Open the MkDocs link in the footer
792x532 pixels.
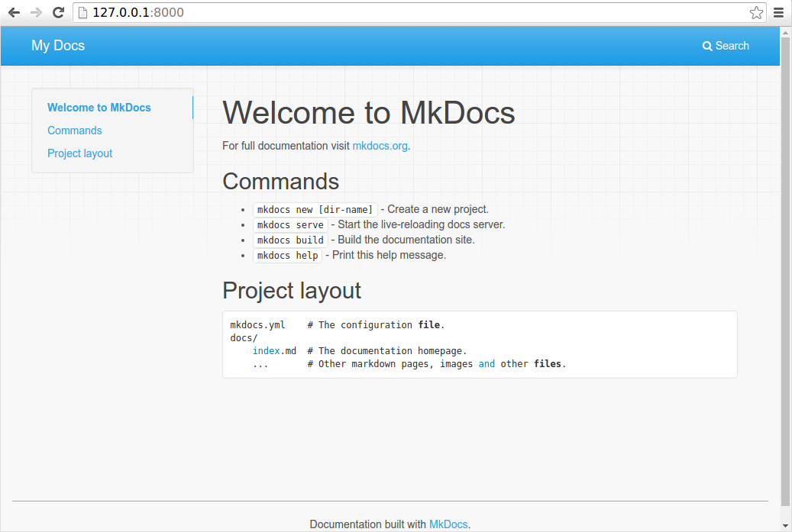(x=448, y=524)
